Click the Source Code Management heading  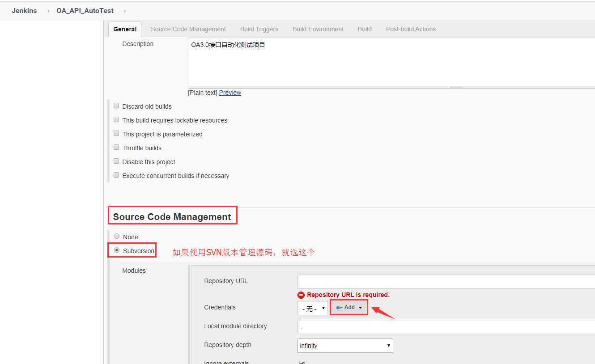click(172, 217)
